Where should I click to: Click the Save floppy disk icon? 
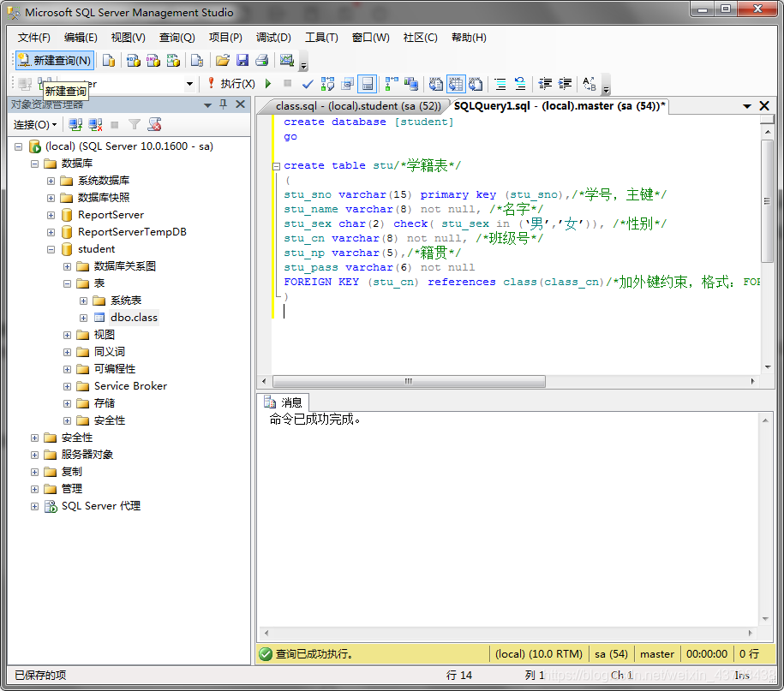(242, 61)
